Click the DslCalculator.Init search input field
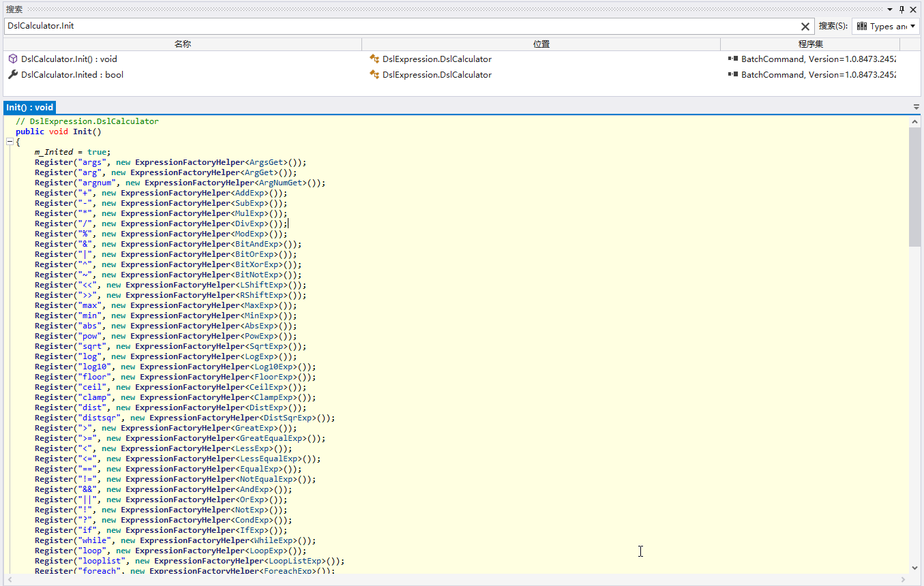 click(401, 26)
